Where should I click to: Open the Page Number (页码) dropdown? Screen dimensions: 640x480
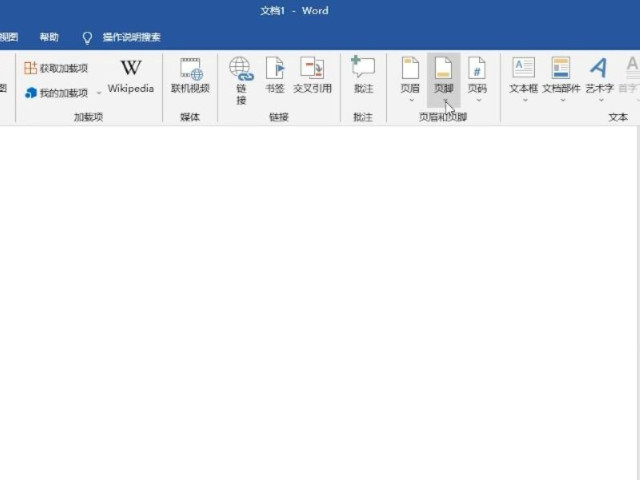(477, 99)
